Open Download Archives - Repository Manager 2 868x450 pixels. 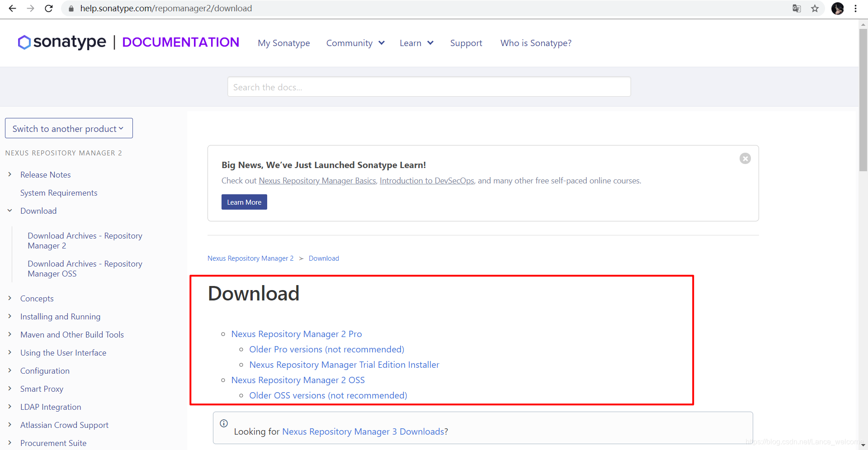coord(85,241)
